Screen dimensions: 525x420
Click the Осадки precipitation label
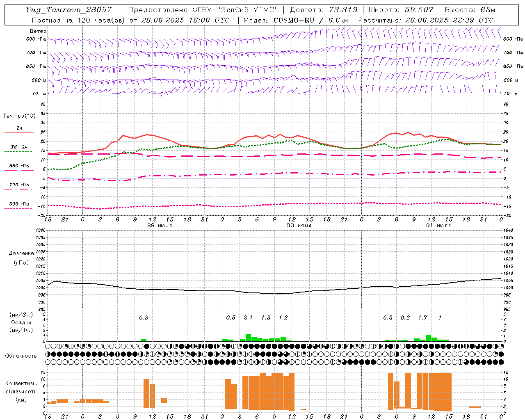[21, 322]
